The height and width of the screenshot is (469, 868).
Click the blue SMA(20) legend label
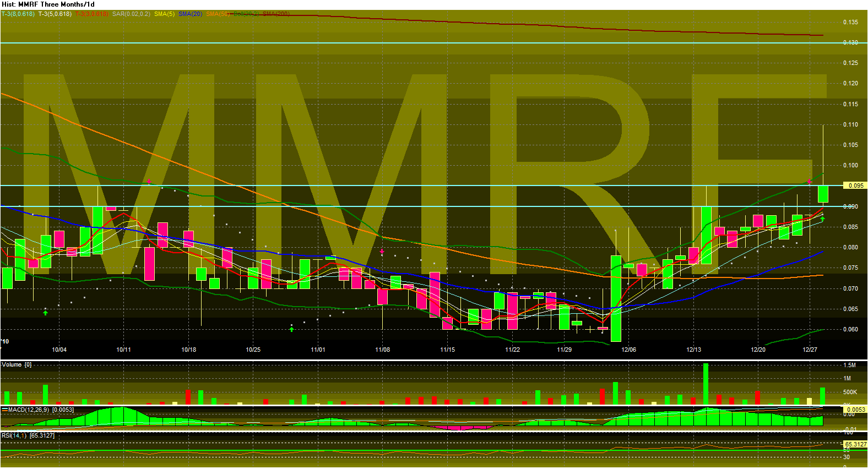(190, 14)
